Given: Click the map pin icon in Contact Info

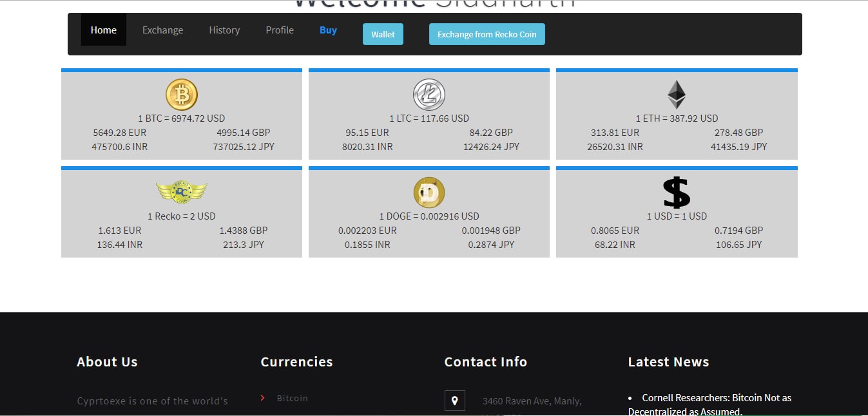Looking at the screenshot, I should [455, 401].
